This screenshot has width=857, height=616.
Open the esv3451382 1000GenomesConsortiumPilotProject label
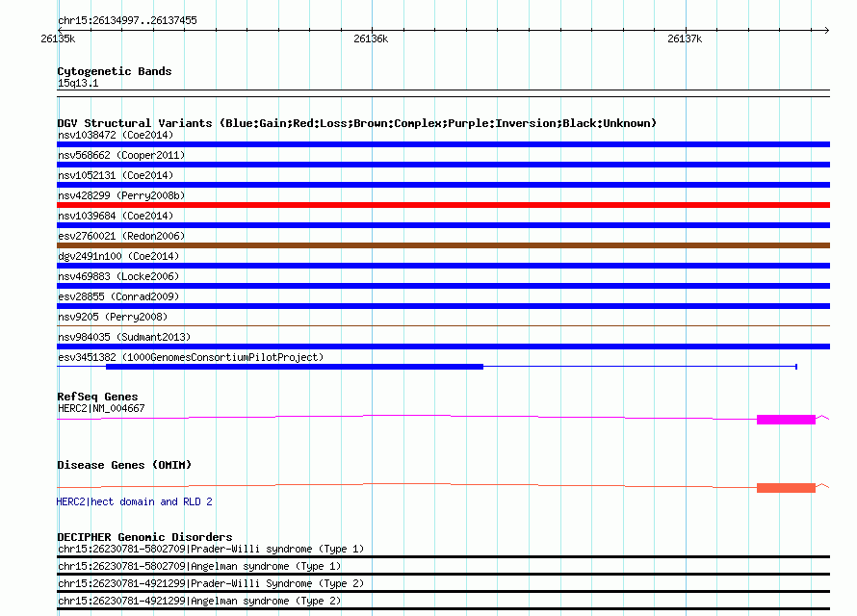pyautogui.click(x=191, y=357)
